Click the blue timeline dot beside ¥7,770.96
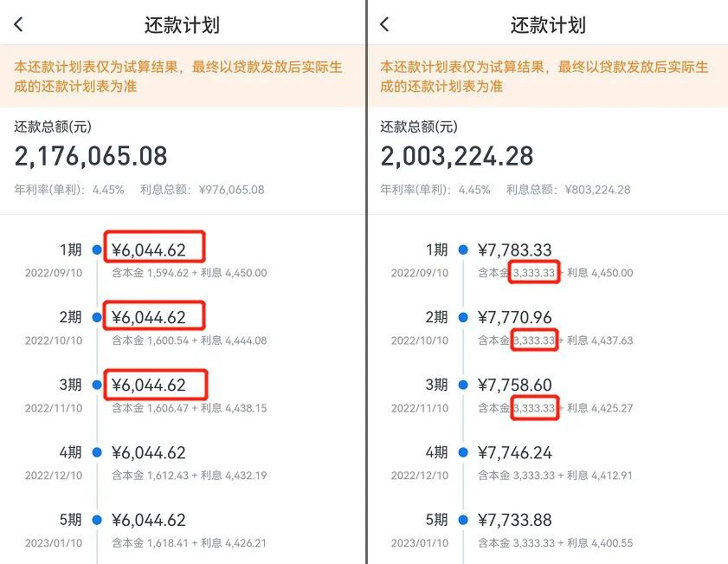The width and height of the screenshot is (728, 564). point(463,318)
